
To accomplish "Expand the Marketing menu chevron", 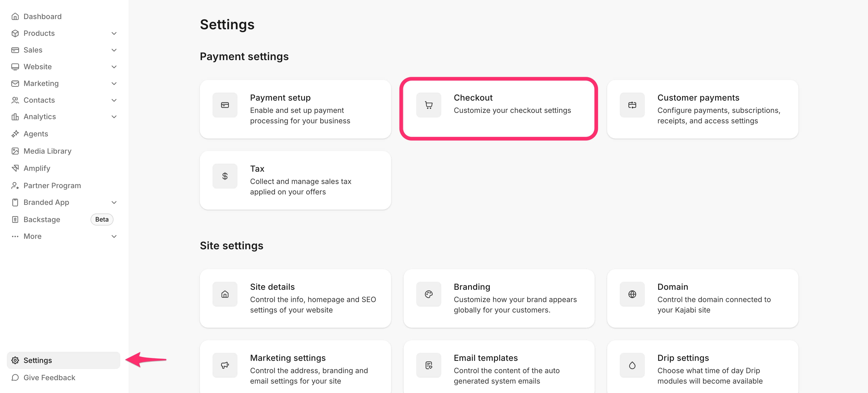I will (x=114, y=83).
